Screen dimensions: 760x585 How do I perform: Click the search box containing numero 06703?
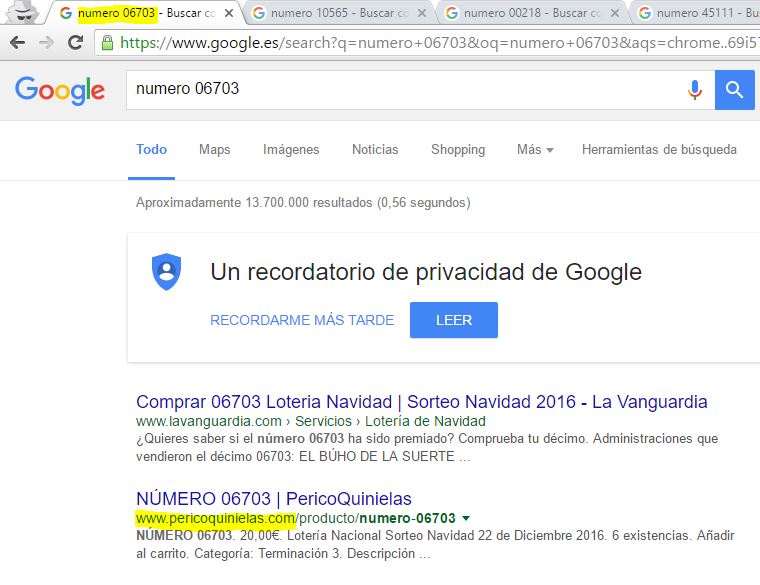pyautogui.click(x=420, y=90)
